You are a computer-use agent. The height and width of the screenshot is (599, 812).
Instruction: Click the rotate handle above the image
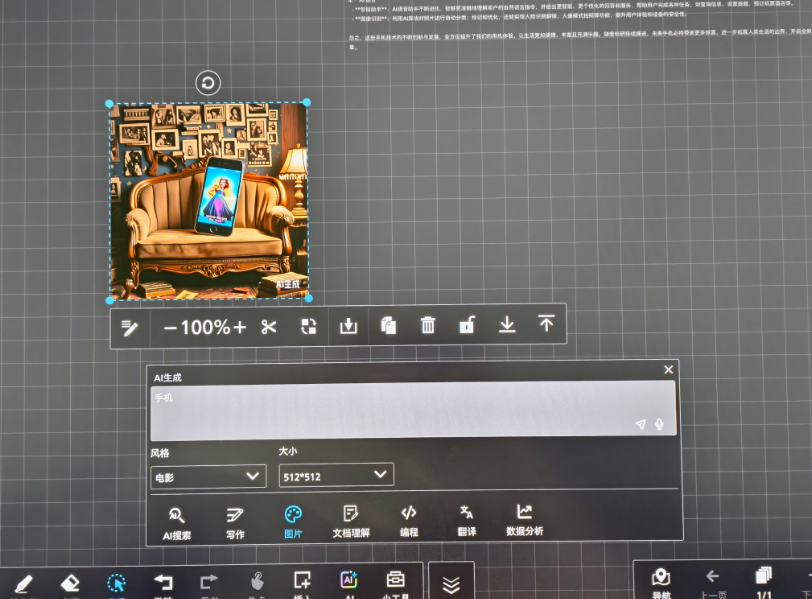tap(208, 84)
